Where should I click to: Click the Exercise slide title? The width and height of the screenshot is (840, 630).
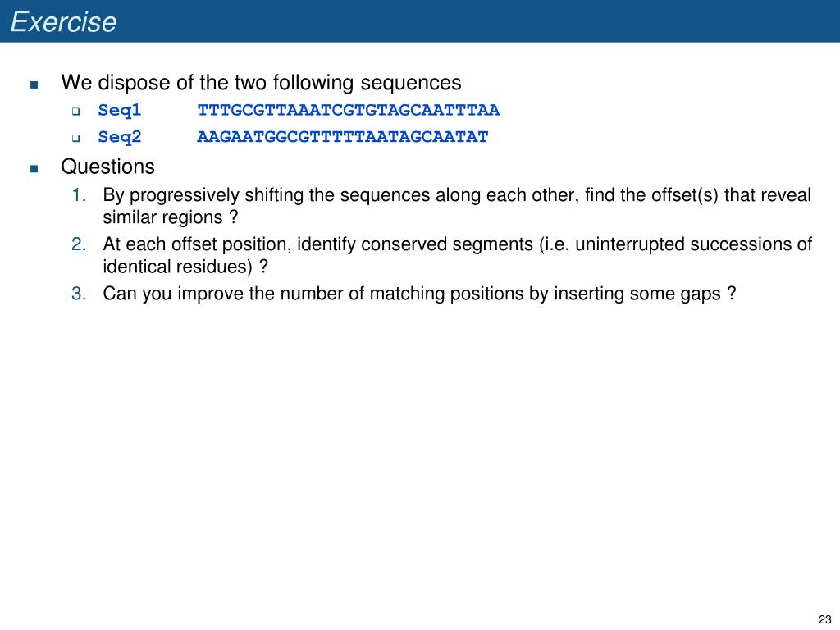[63, 22]
